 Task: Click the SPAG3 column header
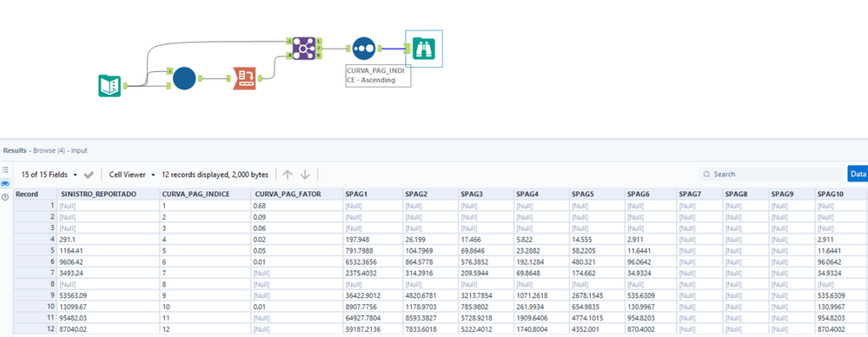tap(487, 195)
